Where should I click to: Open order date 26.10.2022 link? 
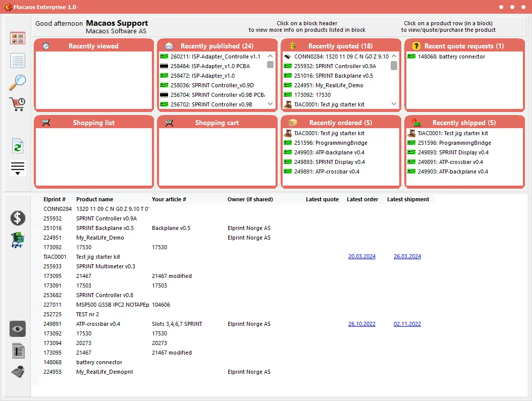tap(362, 324)
